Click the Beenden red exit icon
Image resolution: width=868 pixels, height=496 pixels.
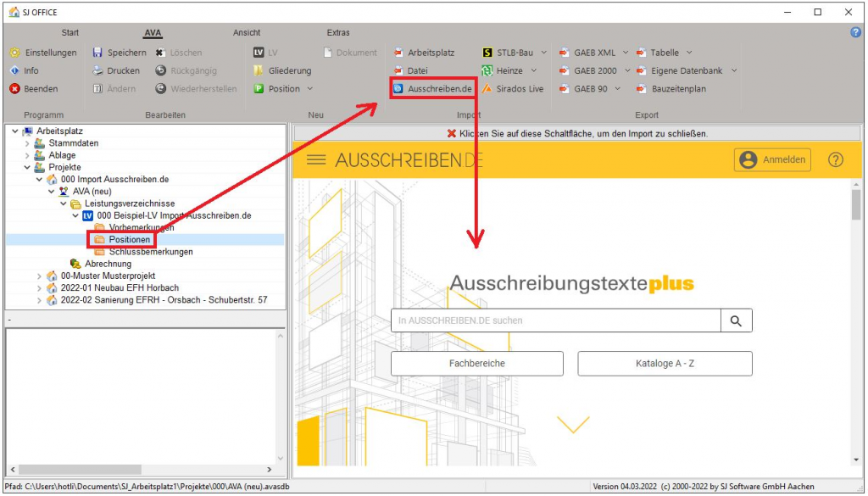pos(14,89)
